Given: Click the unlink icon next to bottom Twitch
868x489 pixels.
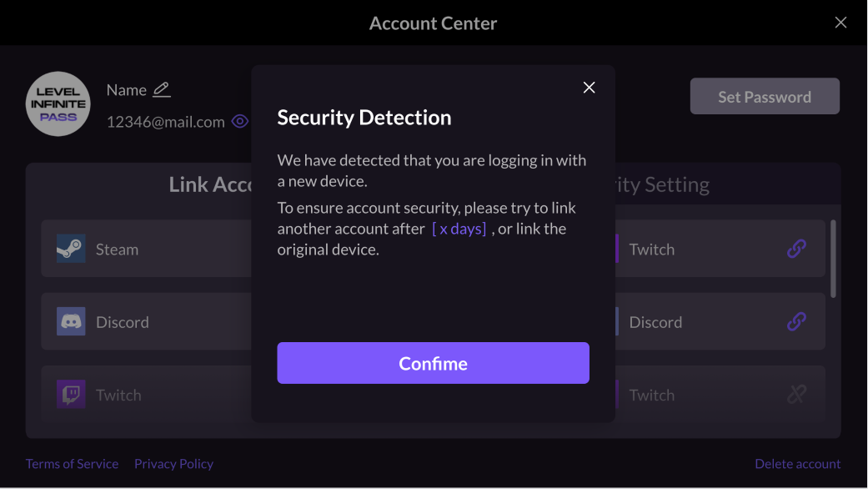Looking at the screenshot, I should pos(796,394).
